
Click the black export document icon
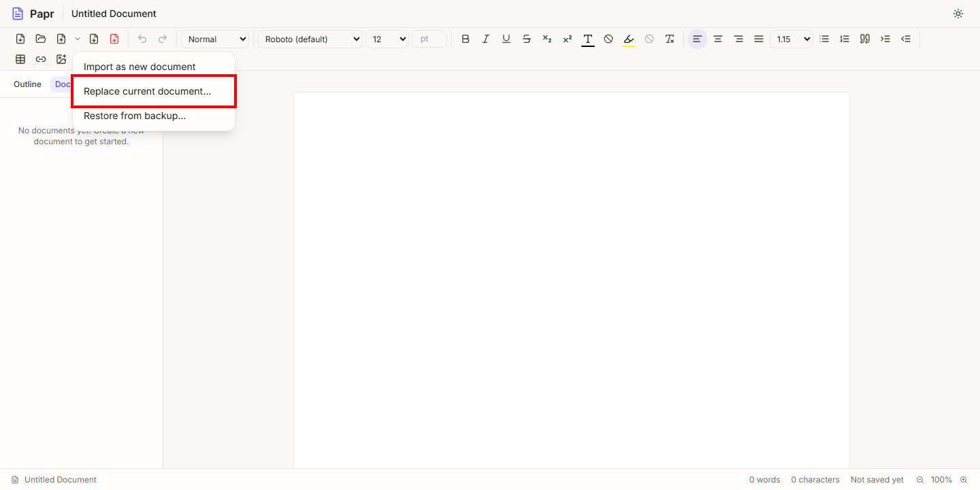click(94, 39)
